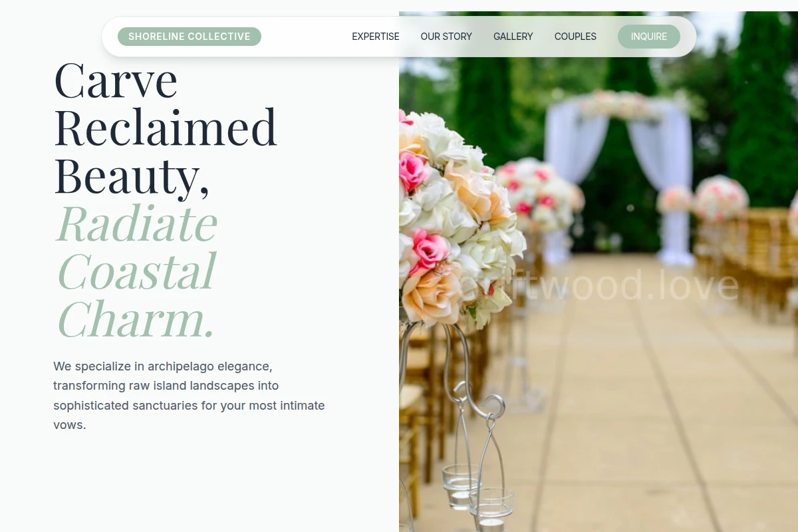
Task: Select the Couples menu item
Action: click(x=575, y=37)
